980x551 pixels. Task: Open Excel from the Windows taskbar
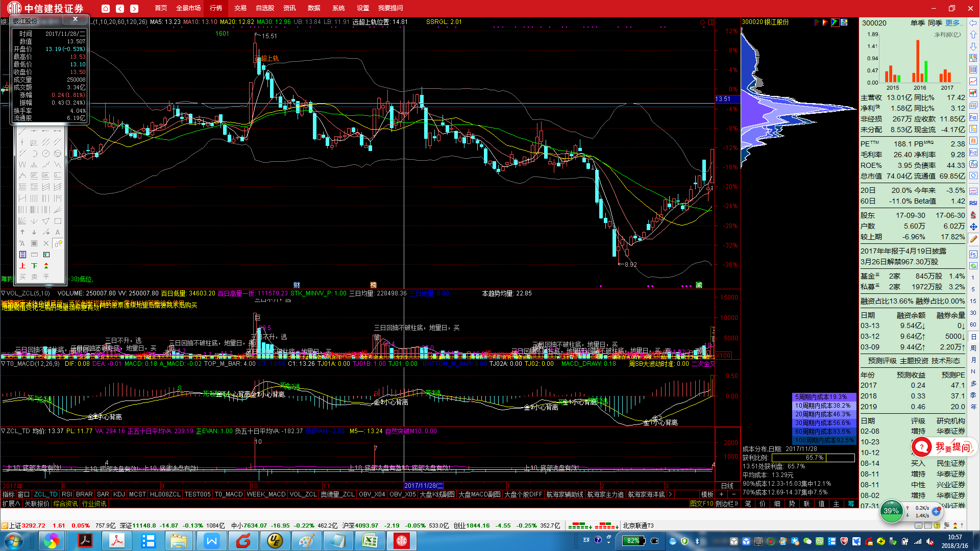tap(370, 541)
